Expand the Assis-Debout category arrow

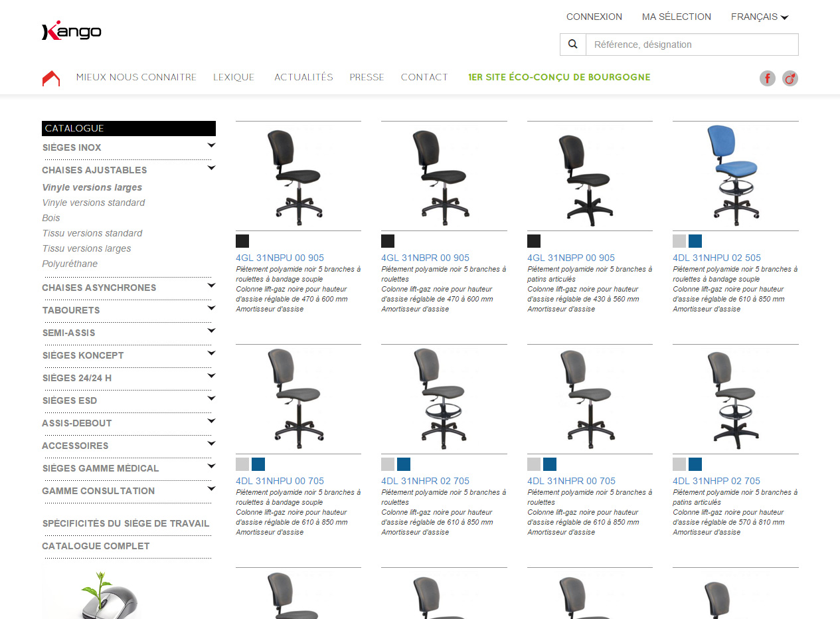211,420
